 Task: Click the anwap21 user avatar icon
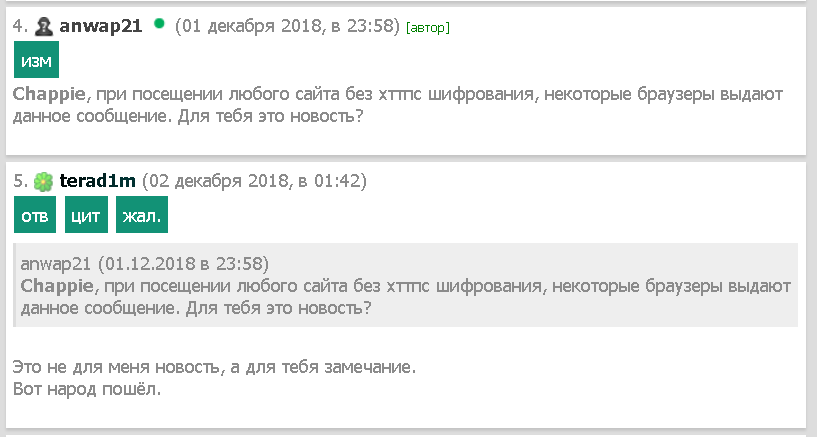point(44,27)
